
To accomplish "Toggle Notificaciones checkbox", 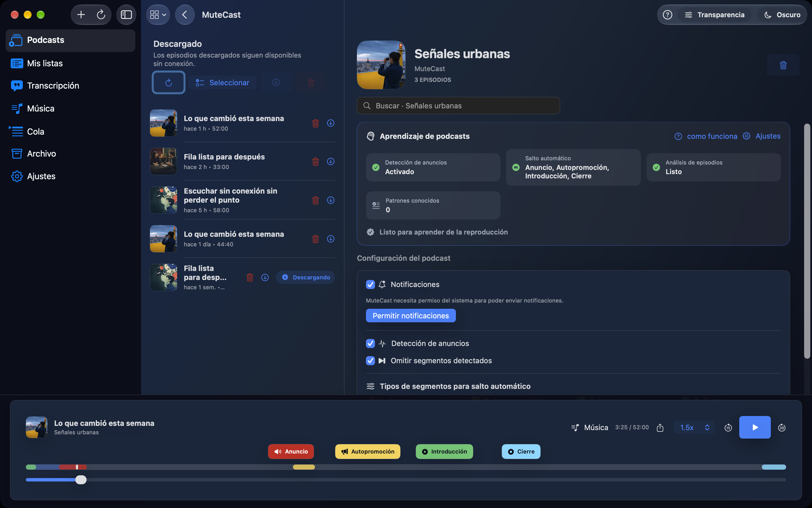I will point(370,284).
